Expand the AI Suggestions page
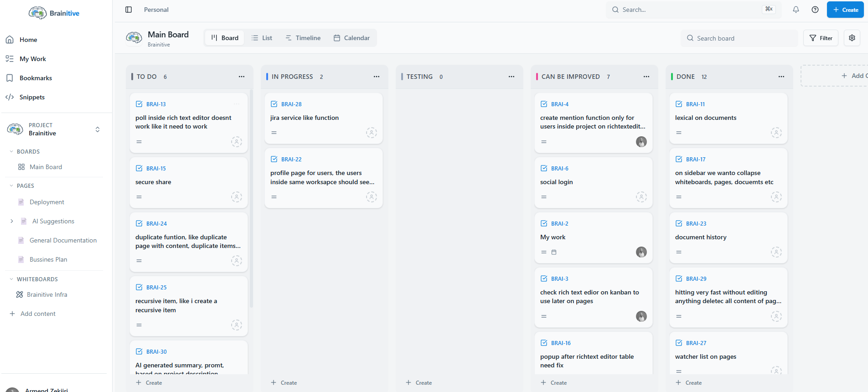This screenshot has height=392, width=868. pos(12,221)
